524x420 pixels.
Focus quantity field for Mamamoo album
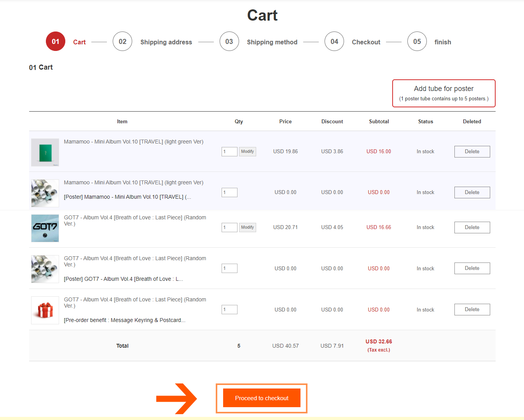(229, 152)
